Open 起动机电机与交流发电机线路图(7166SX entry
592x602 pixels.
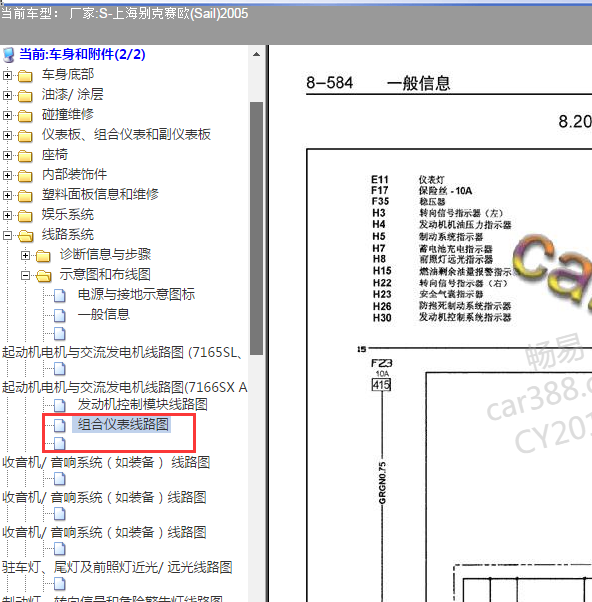124,387
